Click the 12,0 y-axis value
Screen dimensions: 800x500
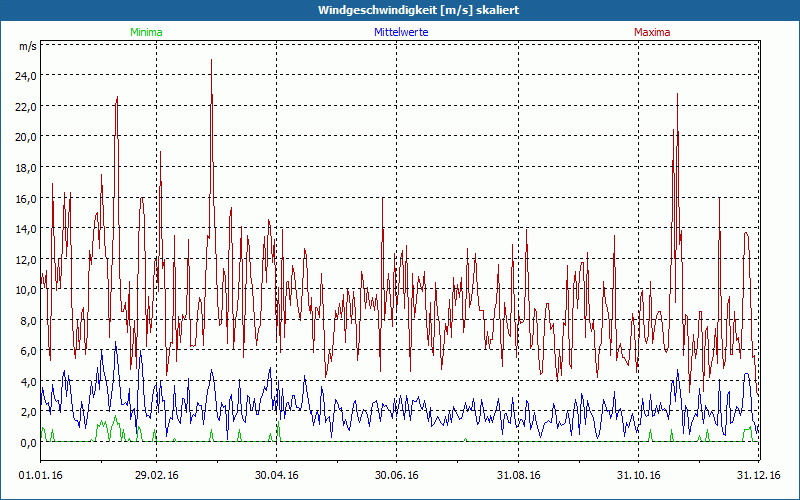tap(26, 260)
